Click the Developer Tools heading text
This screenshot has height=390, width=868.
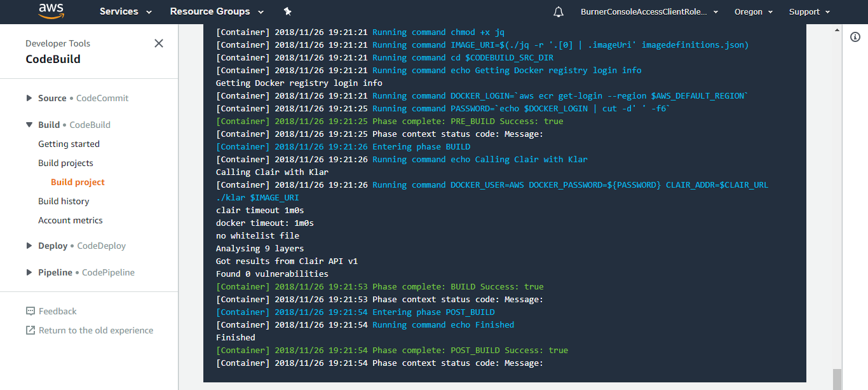[58, 43]
